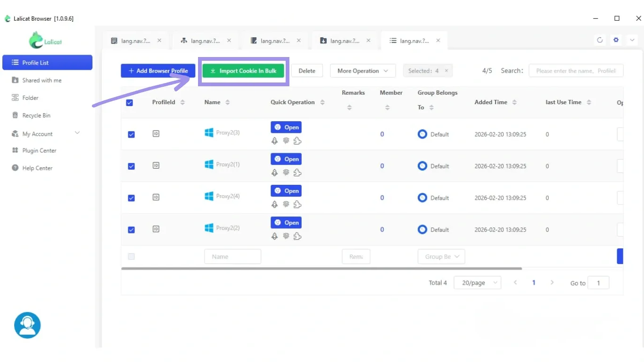This screenshot has height=362, width=644.
Task: Open the customer support headset icon
Action: [27, 325]
